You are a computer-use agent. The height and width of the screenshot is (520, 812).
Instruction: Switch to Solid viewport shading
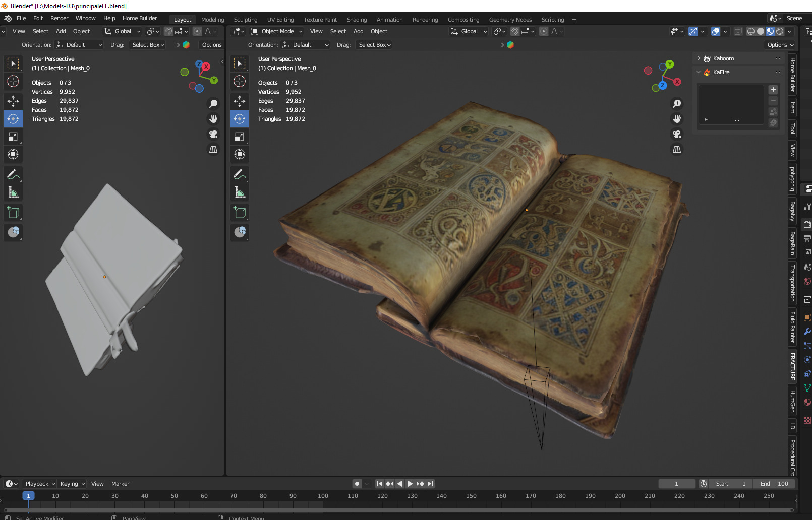pos(761,31)
